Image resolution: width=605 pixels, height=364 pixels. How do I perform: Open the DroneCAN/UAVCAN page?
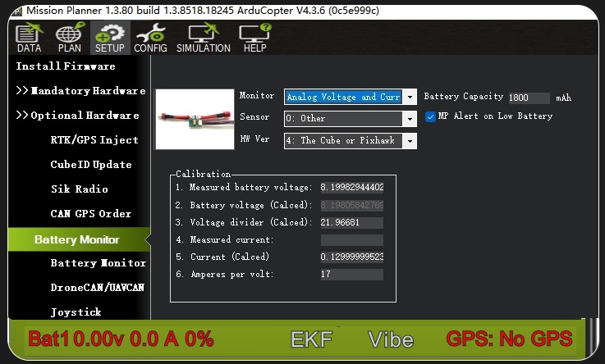(x=97, y=288)
